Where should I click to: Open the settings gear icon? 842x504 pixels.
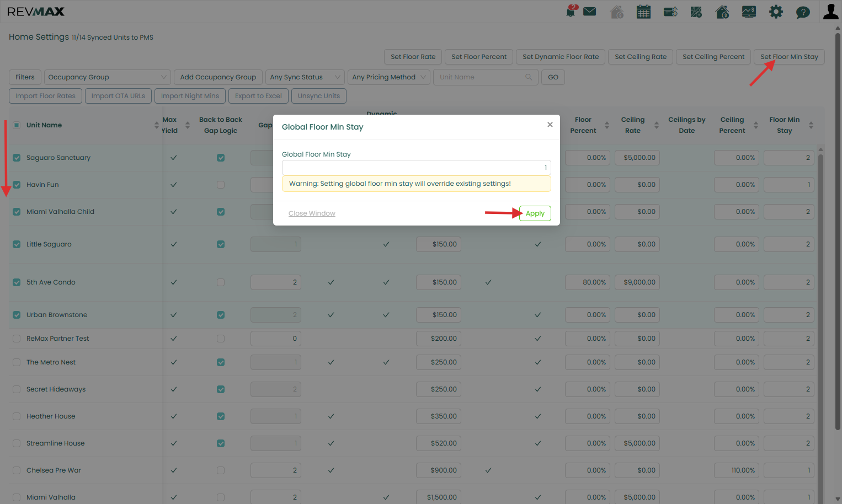(776, 12)
